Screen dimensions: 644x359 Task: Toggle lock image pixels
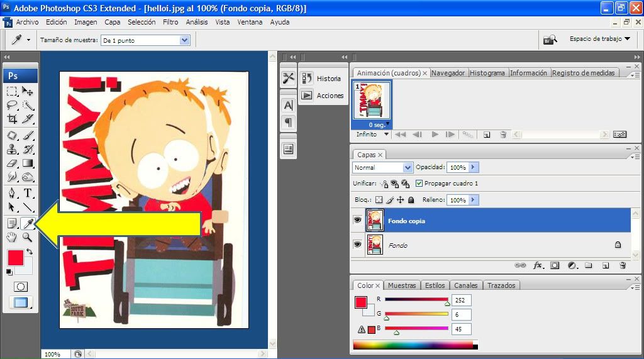[390, 200]
